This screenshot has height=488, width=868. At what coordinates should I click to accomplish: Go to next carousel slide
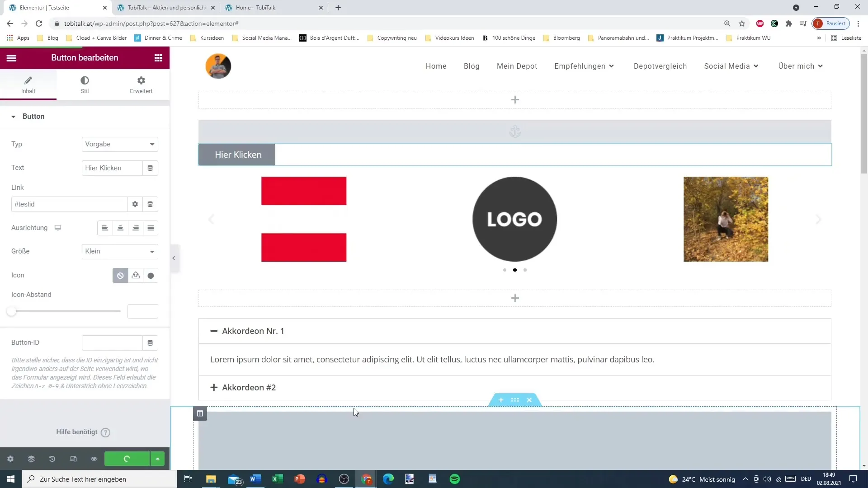point(818,220)
